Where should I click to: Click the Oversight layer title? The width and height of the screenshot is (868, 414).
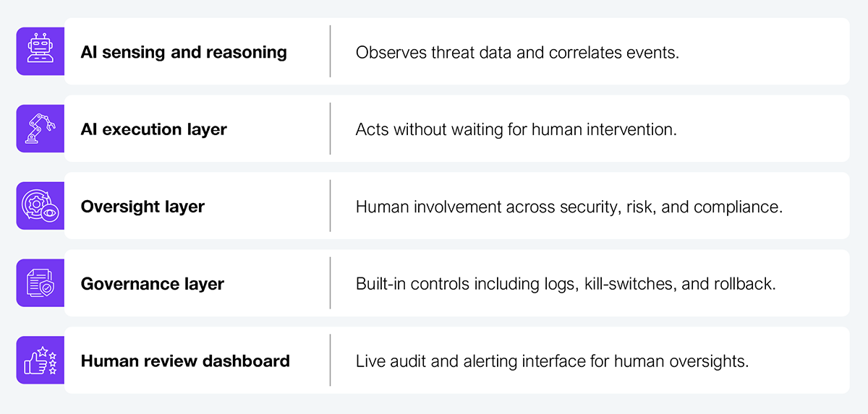pos(142,207)
